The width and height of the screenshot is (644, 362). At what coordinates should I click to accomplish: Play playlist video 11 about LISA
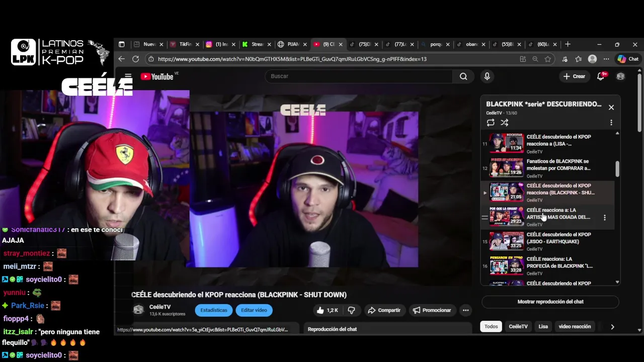548,143
